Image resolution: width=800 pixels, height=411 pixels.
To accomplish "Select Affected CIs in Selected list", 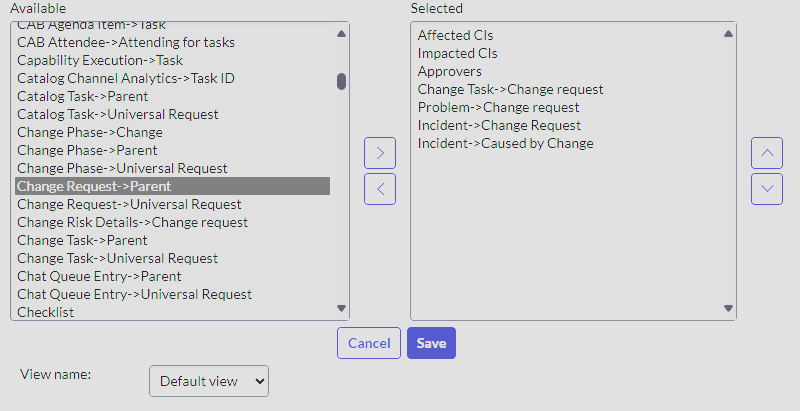I will click(455, 35).
